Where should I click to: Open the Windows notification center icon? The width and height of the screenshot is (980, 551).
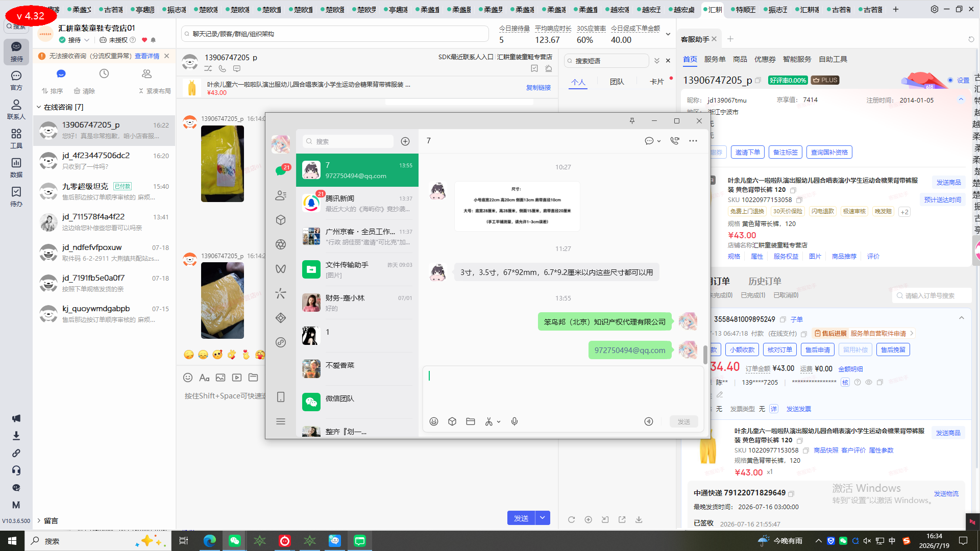point(963,541)
